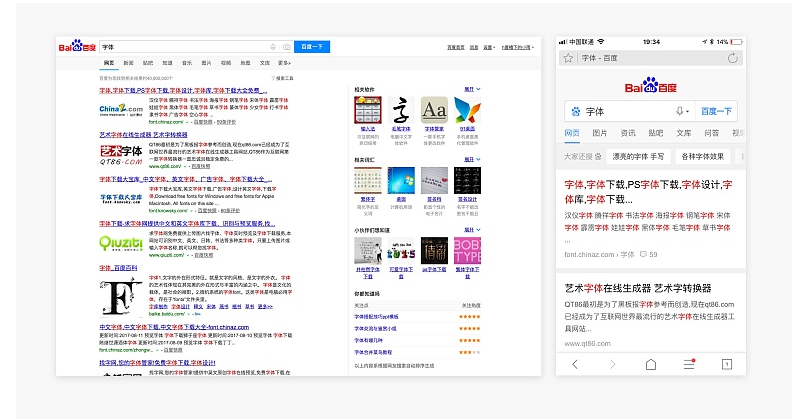The width and height of the screenshot is (792, 420).
Task: Click the camera image-search icon in desktop search box
Action: tap(286, 47)
